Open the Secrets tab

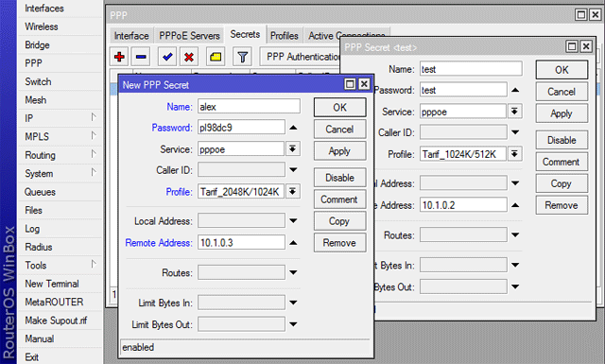pos(245,34)
